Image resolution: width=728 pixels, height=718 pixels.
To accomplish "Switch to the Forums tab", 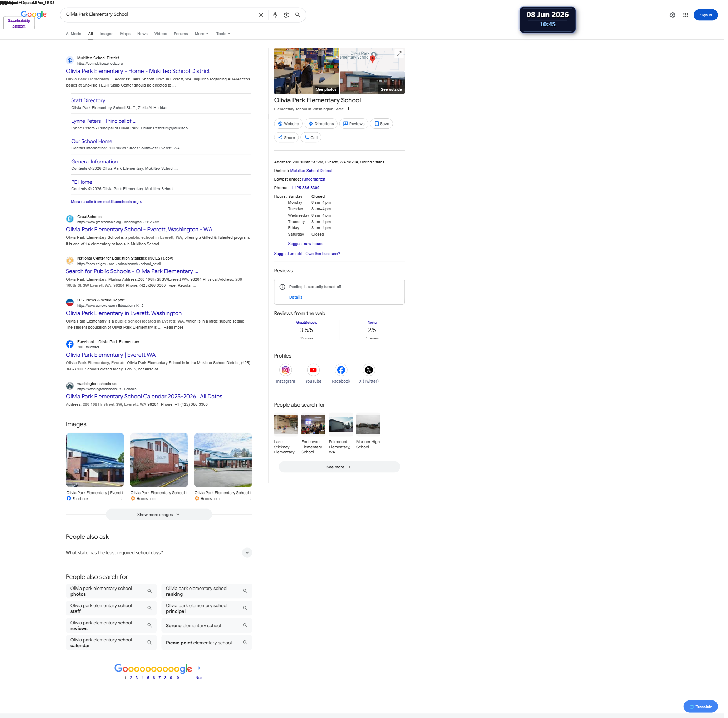I will (x=181, y=34).
